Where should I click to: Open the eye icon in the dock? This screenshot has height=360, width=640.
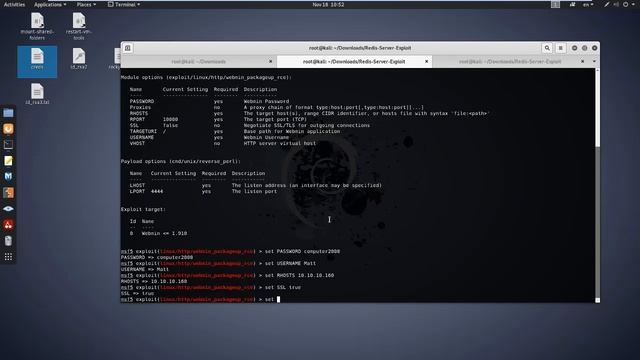(8, 209)
